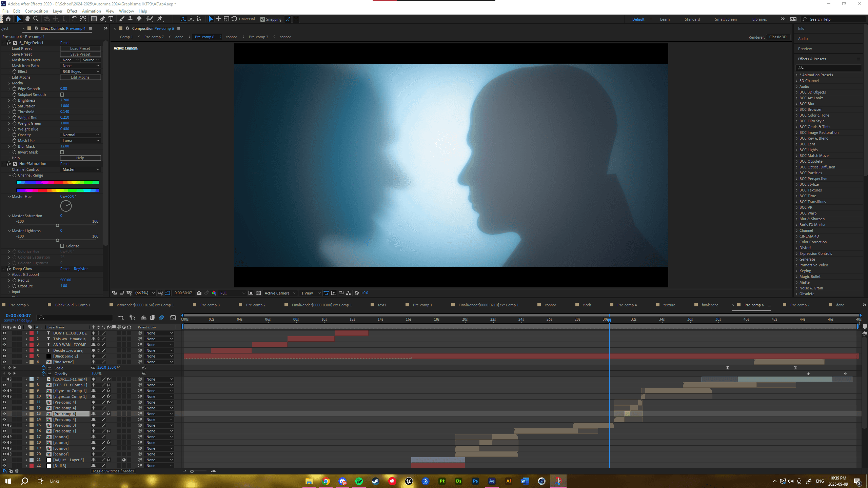
Task: Click the Edit Mocha button
Action: click(x=80, y=77)
